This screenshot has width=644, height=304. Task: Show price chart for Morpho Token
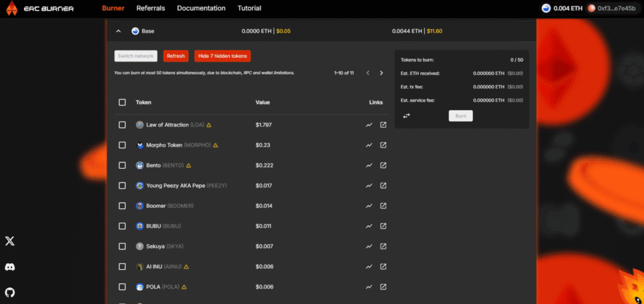coord(369,145)
